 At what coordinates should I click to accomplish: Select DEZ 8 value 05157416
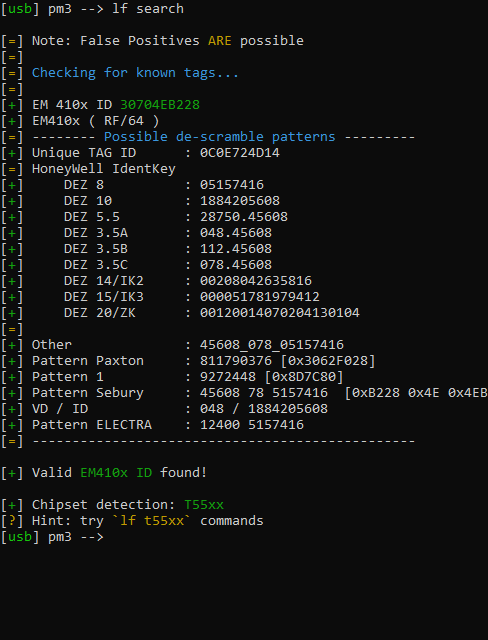click(x=231, y=185)
